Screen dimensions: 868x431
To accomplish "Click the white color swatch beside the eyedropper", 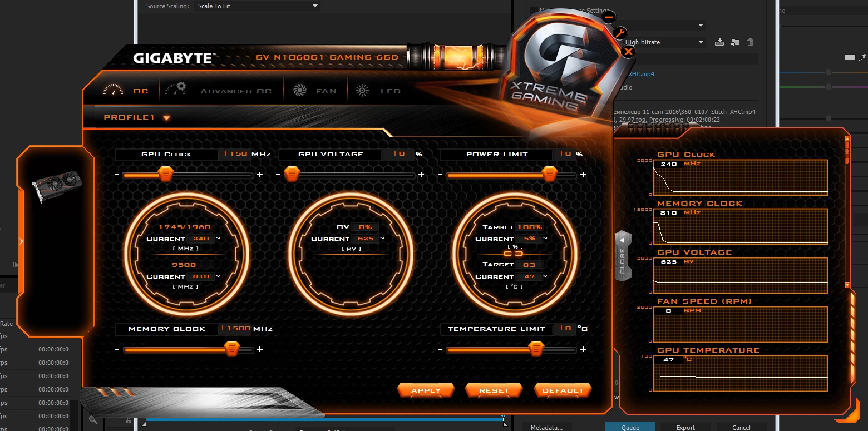I will [850, 57].
